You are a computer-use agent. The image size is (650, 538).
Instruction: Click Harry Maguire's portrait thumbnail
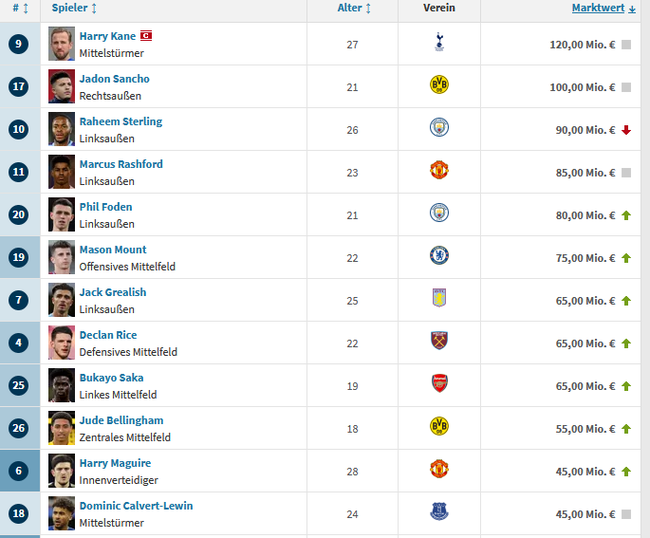61,471
